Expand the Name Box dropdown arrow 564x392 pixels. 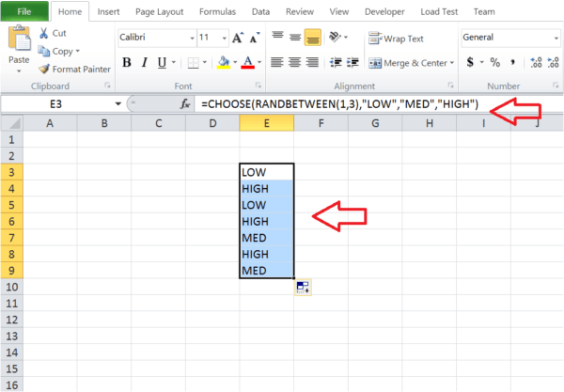(x=118, y=104)
